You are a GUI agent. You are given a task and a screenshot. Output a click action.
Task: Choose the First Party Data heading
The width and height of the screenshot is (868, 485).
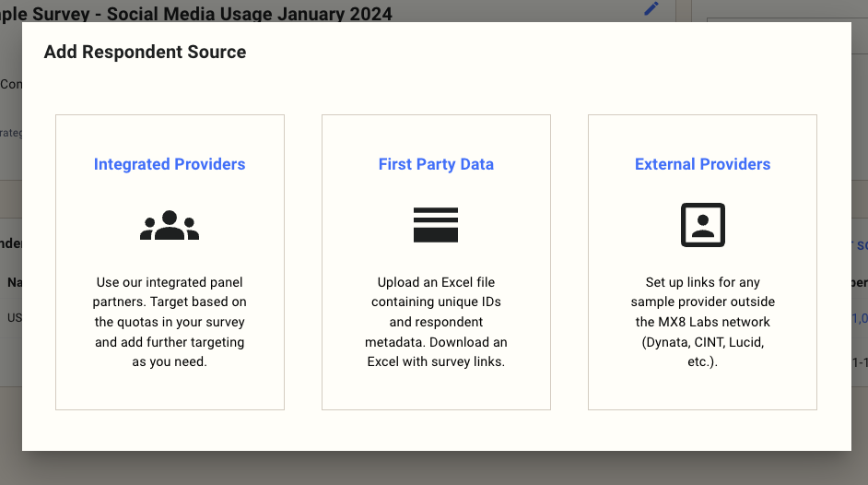point(436,164)
